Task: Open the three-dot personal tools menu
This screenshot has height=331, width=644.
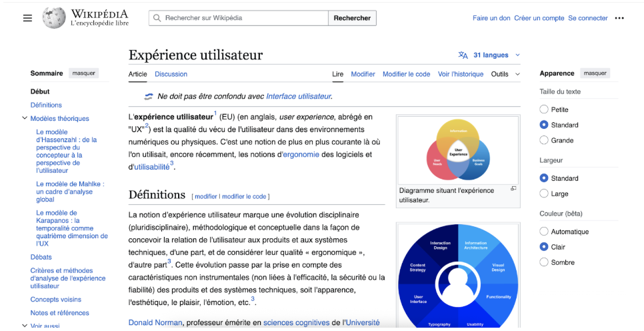Action: pyautogui.click(x=619, y=18)
